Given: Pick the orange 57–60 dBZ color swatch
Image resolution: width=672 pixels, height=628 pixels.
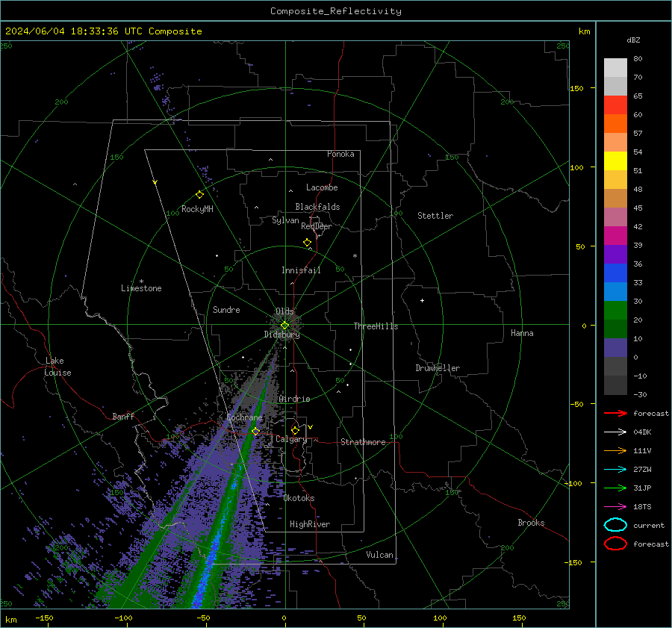Looking at the screenshot, I should coord(615,124).
